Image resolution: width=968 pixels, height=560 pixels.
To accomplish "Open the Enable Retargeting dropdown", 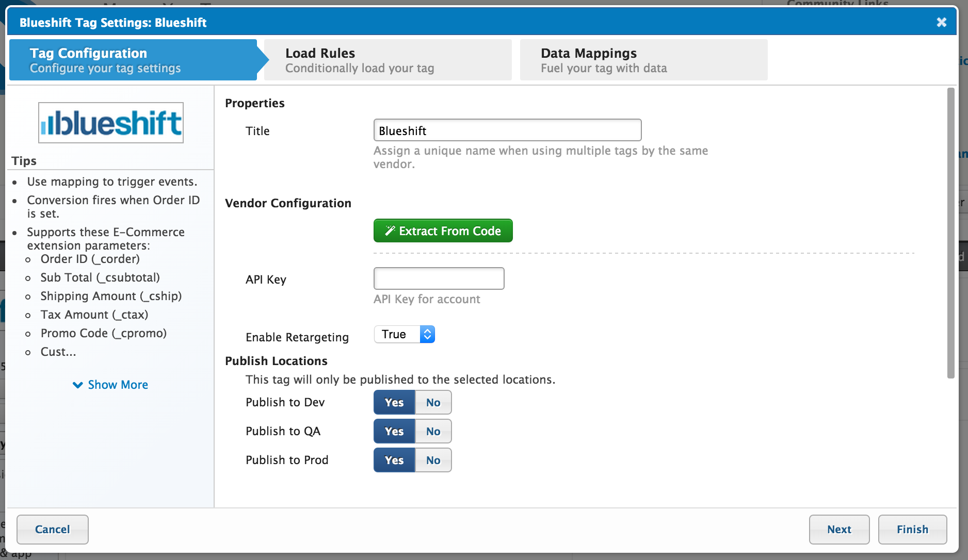I will point(405,334).
